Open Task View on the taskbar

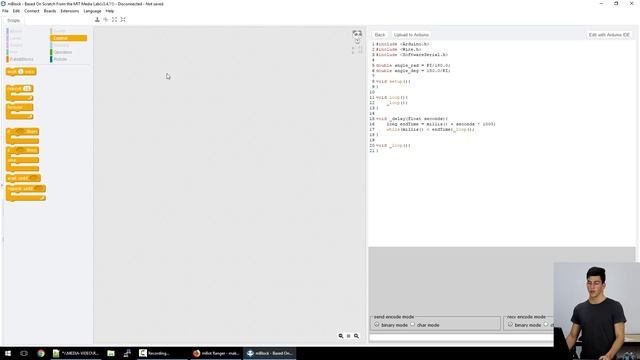click(x=24, y=353)
